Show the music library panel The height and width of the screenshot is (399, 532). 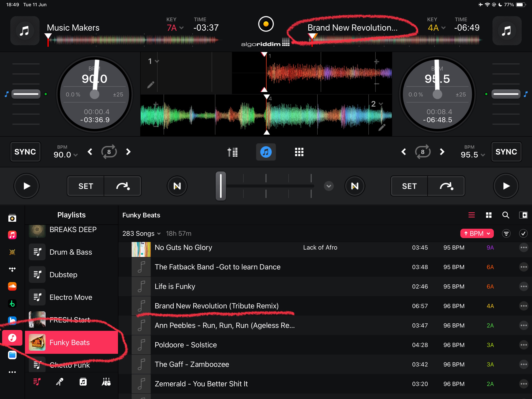266,152
